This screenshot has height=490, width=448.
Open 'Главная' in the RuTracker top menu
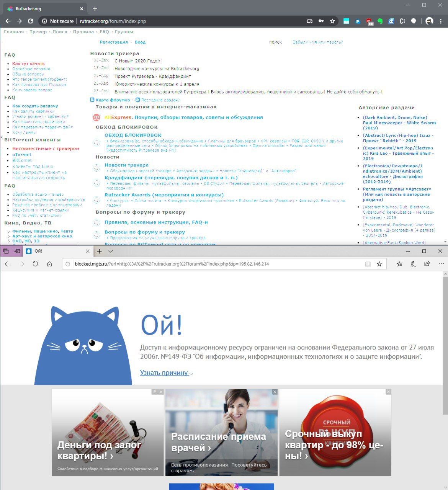14,32
